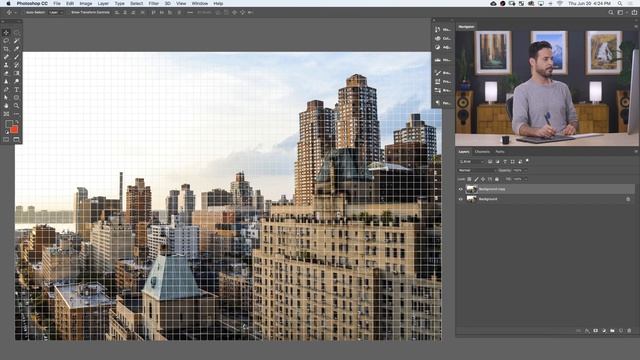
Task: Toggle lock position in Layers panel
Action: coord(483,179)
